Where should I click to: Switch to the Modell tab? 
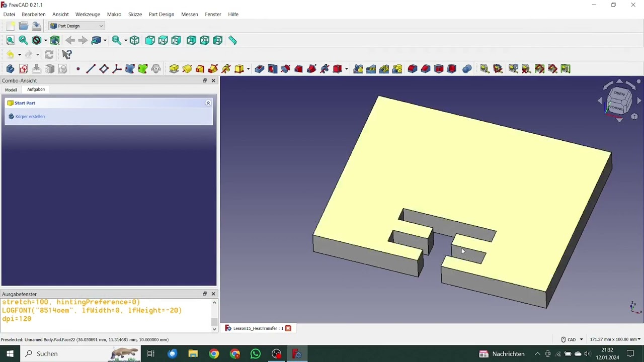point(11,89)
